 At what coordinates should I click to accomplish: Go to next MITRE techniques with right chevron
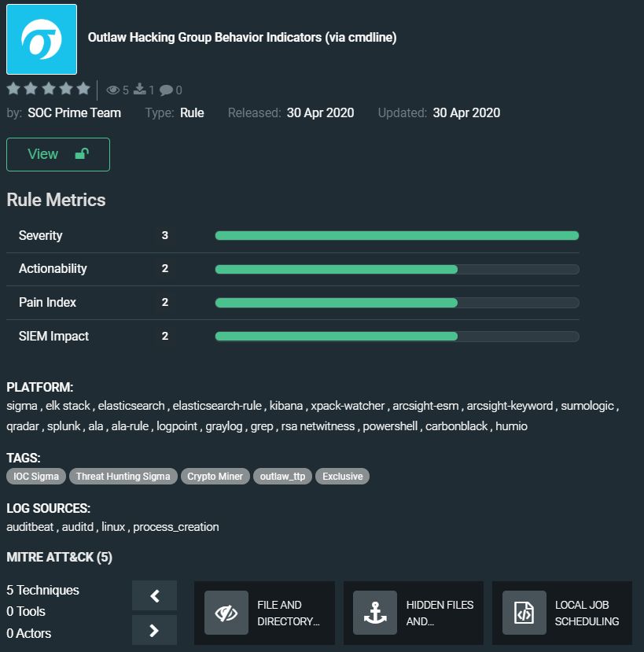pyautogui.click(x=155, y=631)
